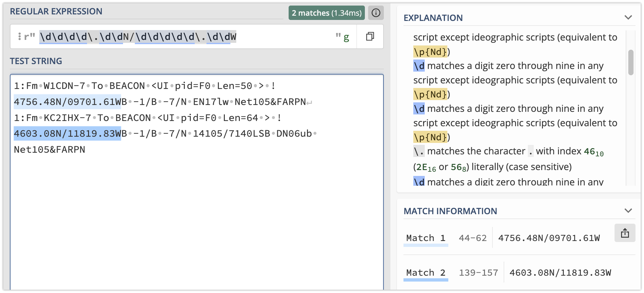Click highlighted 4603.08N/11819.83W in test string
Viewport: 644px width, 293px height.
pyautogui.click(x=67, y=133)
